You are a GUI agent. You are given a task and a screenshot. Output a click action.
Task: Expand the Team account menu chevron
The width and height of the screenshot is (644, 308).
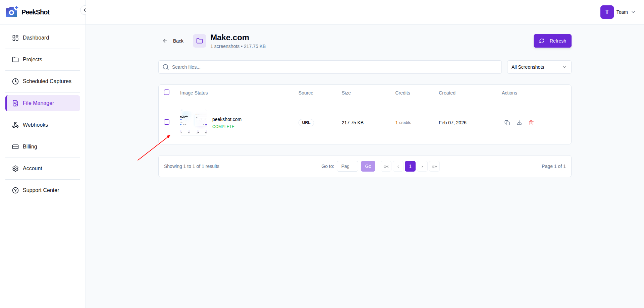633,12
